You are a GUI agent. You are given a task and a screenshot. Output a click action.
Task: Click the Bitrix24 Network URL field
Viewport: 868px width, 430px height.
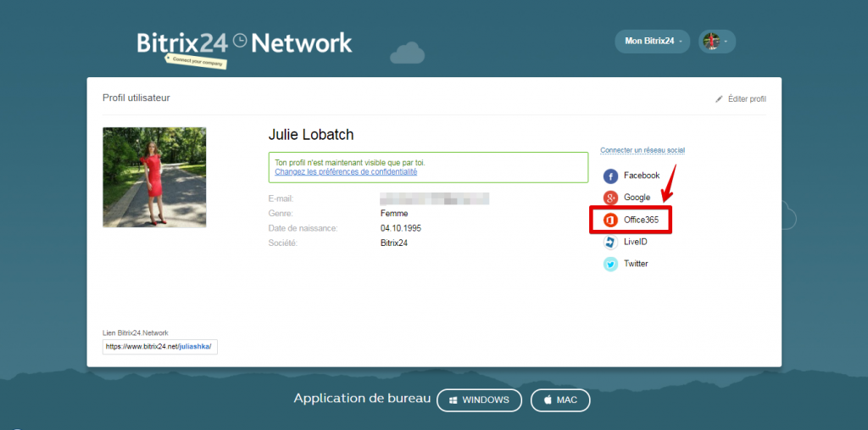[x=160, y=347]
